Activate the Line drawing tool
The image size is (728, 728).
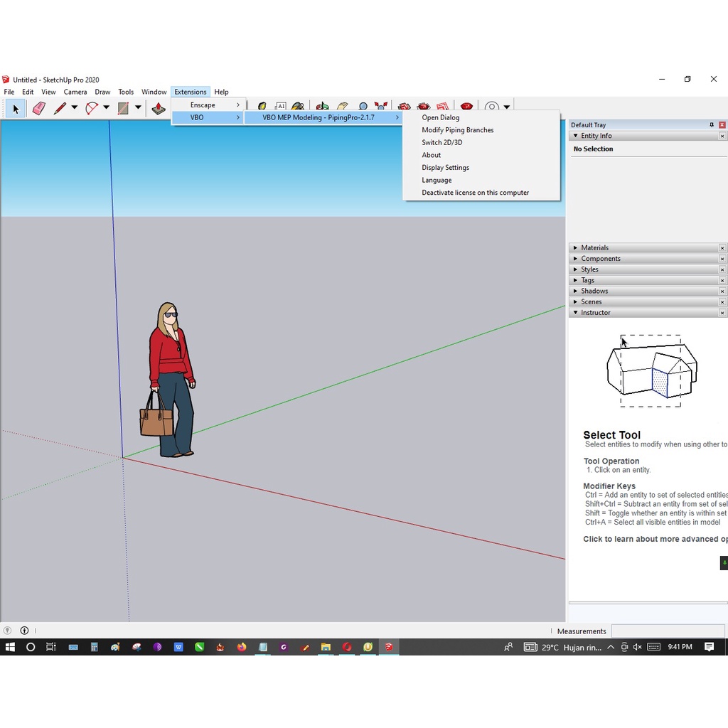click(x=60, y=108)
